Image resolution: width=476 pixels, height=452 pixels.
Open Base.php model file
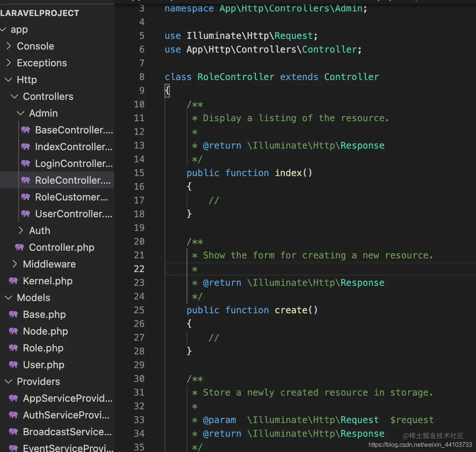click(x=57, y=314)
